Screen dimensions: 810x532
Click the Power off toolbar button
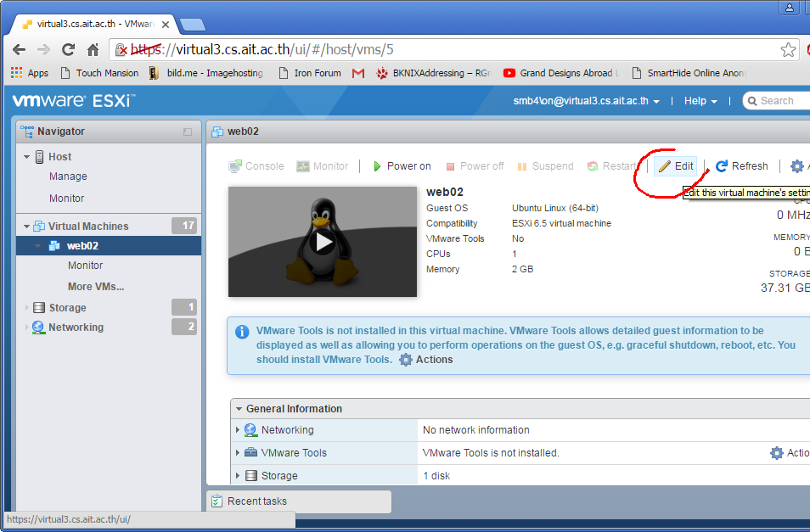475,166
